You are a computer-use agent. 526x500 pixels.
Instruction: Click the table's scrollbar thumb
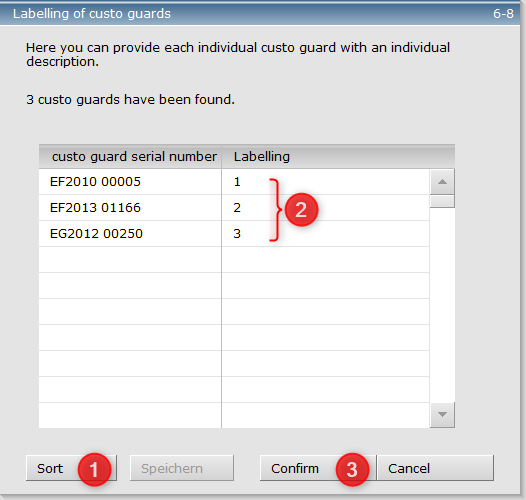tap(442, 201)
